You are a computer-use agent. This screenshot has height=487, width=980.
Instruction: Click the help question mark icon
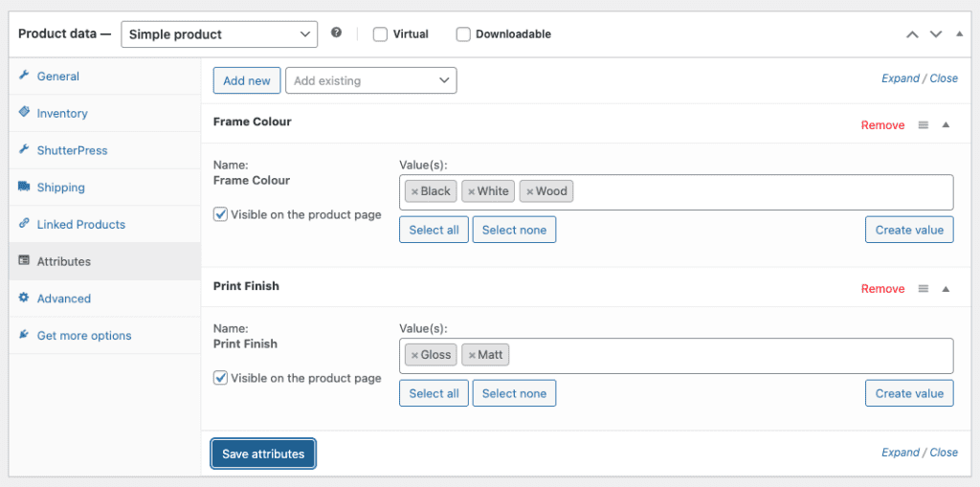pyautogui.click(x=336, y=33)
